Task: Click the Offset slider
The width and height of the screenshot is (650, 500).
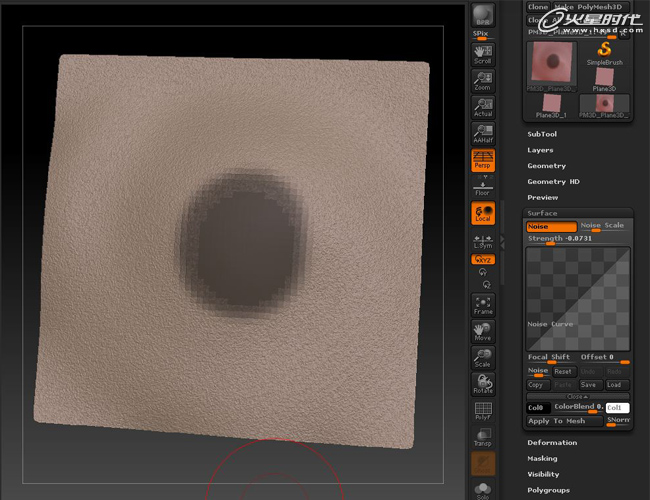Action: click(x=604, y=359)
